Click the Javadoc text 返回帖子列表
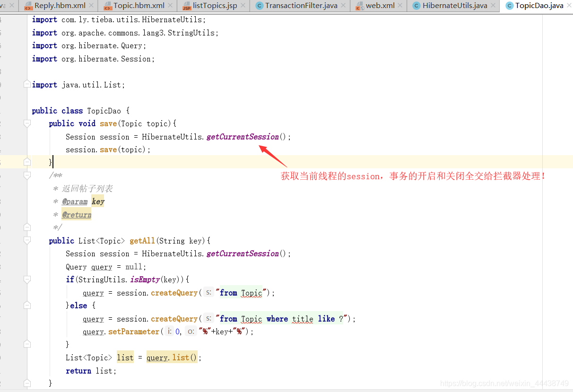The image size is (573, 392). tap(87, 189)
